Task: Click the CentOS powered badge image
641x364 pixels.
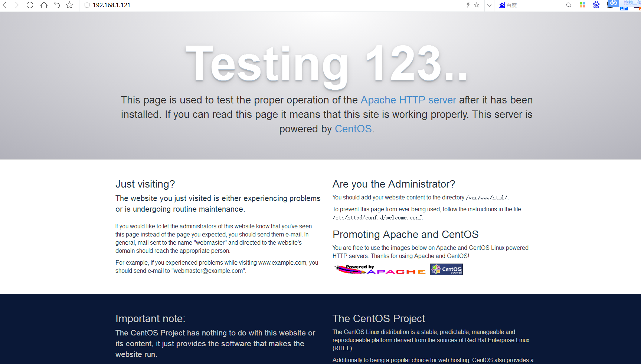Action: pos(447,269)
